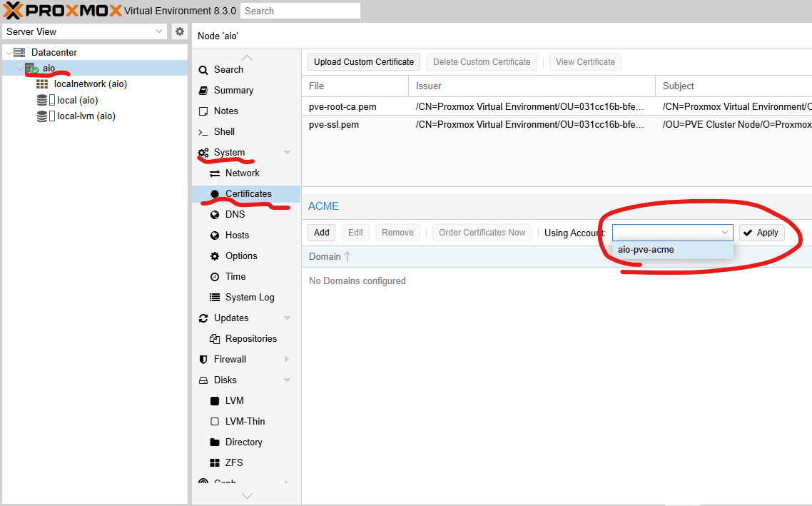Click the LVM square icon
The height and width of the screenshot is (506, 812).
tap(214, 401)
